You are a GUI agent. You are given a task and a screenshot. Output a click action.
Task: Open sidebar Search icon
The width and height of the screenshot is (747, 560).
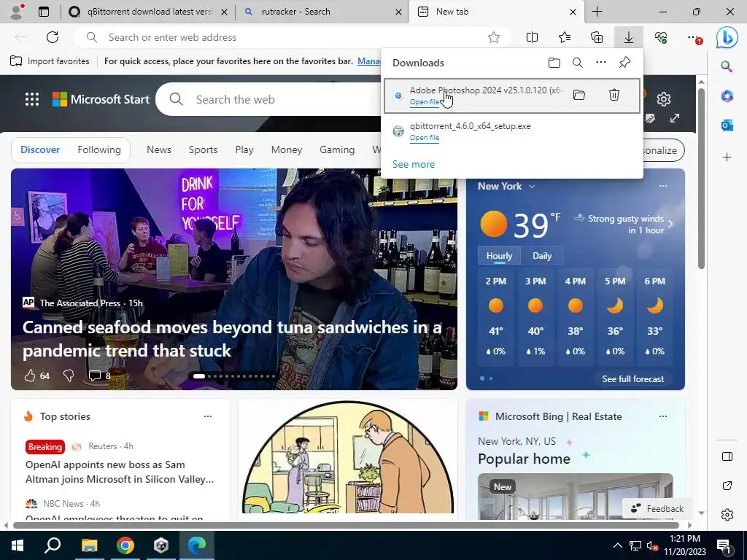click(727, 66)
